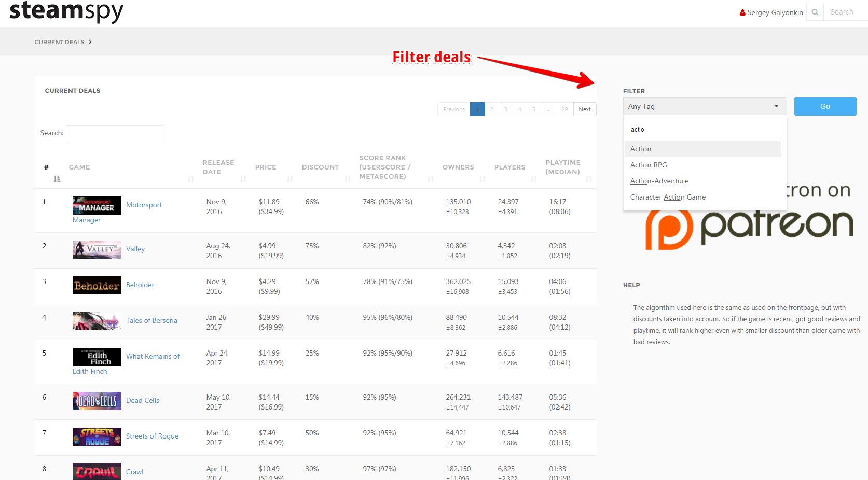Sort by Score Rank column arrows

point(431,179)
